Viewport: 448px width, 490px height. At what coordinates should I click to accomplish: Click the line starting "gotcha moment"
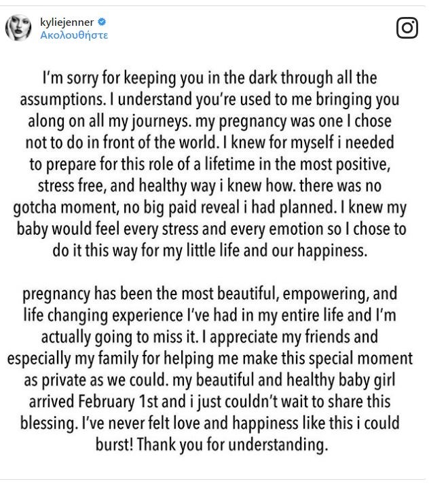point(210,207)
